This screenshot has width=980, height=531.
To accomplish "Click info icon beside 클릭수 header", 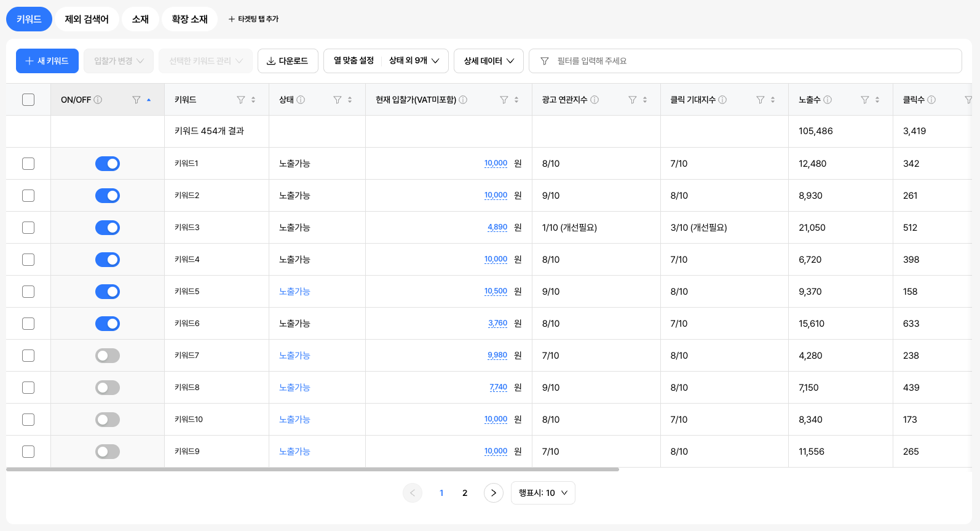I will [931, 100].
